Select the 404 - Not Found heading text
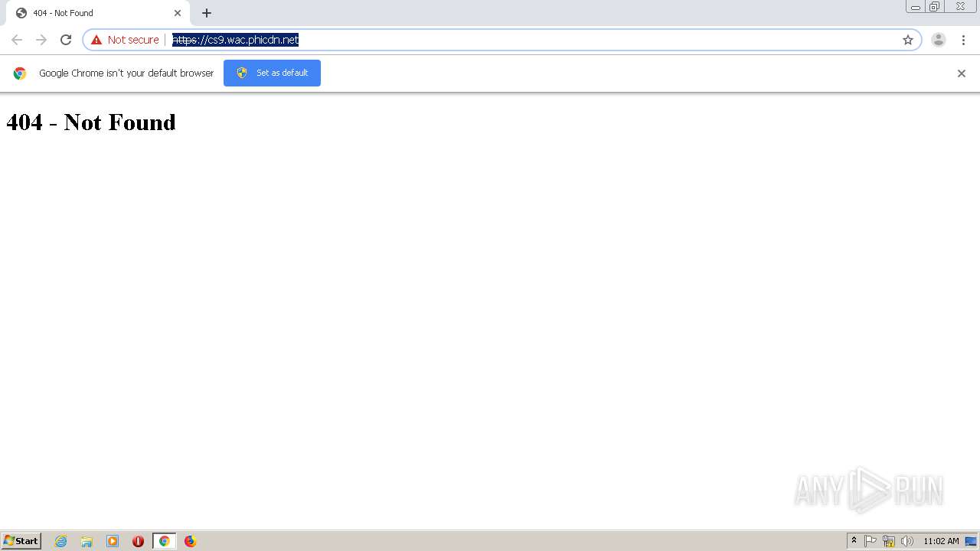 91,122
